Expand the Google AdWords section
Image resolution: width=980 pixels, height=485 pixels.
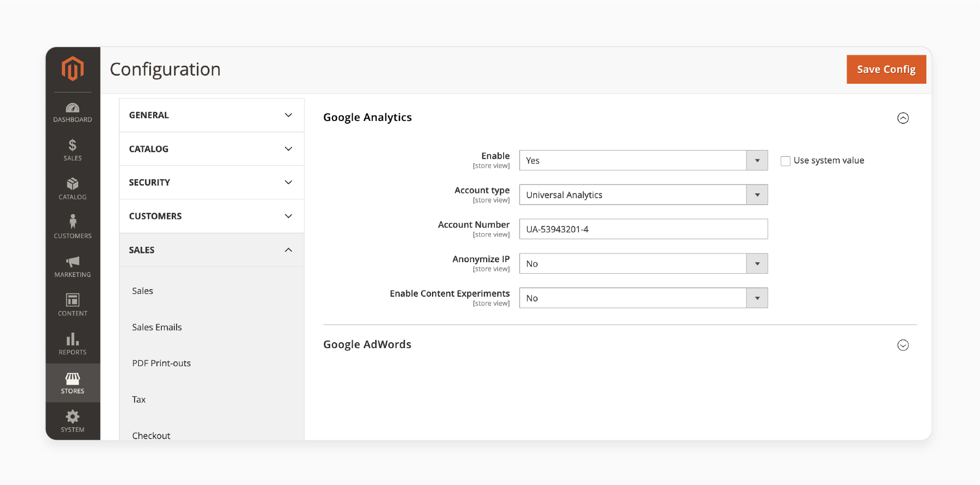(903, 345)
